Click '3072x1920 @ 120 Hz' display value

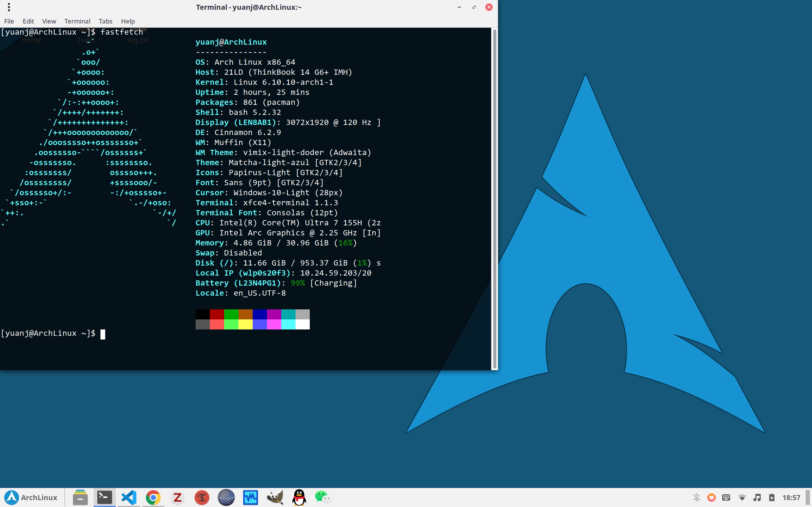[328, 122]
